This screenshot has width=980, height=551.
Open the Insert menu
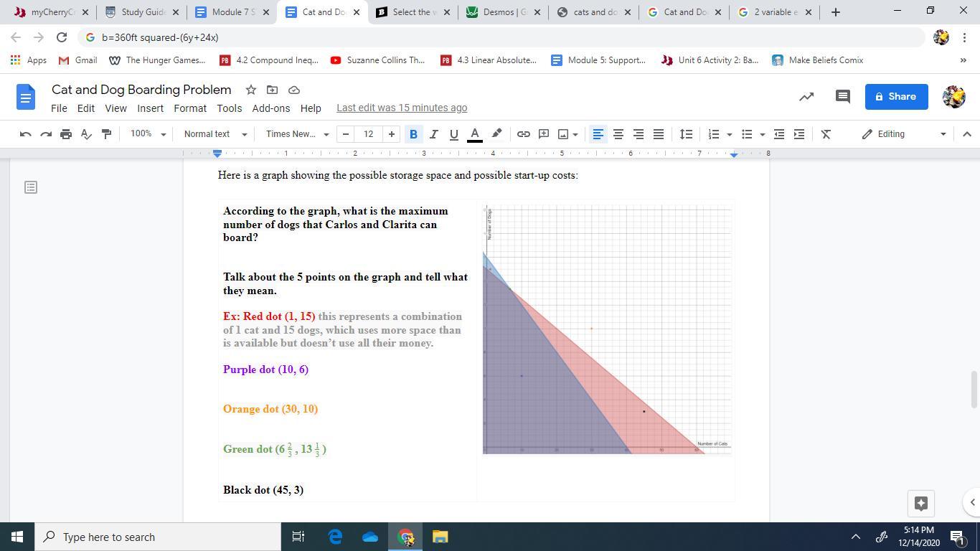[x=151, y=108]
